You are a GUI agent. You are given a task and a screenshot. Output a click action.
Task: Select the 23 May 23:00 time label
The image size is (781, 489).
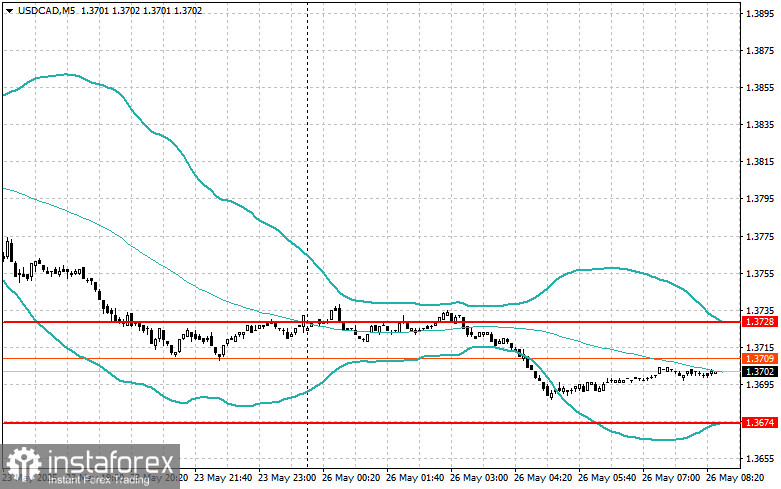coord(286,478)
